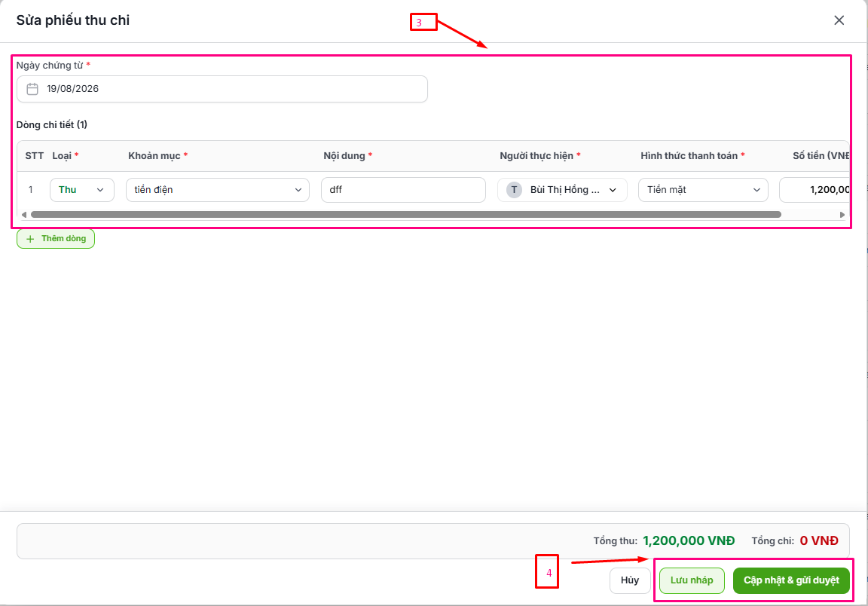Click the Dòng chi tiết (1) heading

click(x=51, y=124)
